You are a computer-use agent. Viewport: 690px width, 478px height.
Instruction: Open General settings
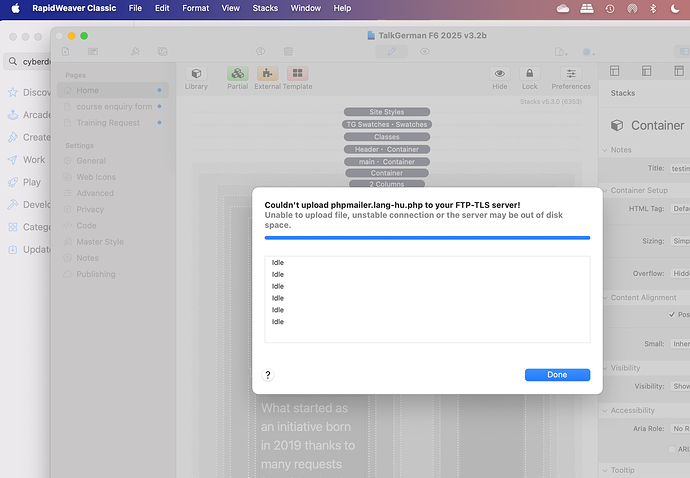coord(91,161)
